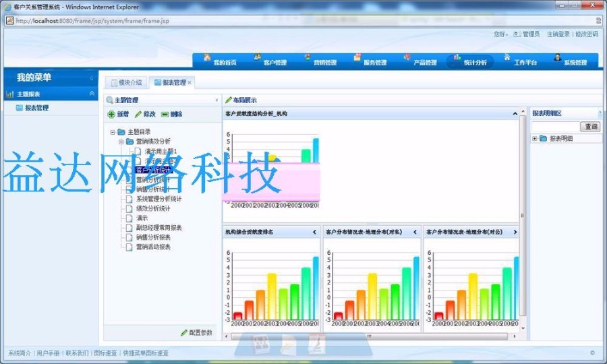
Task: Click the person icon beside 系统管理
Action: click(x=558, y=57)
